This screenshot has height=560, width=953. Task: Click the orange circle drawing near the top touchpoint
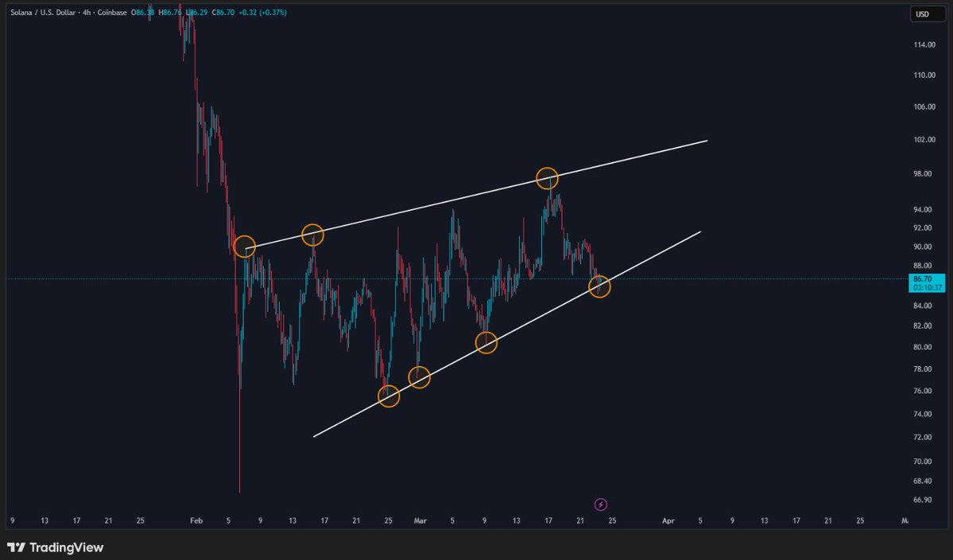(x=547, y=178)
